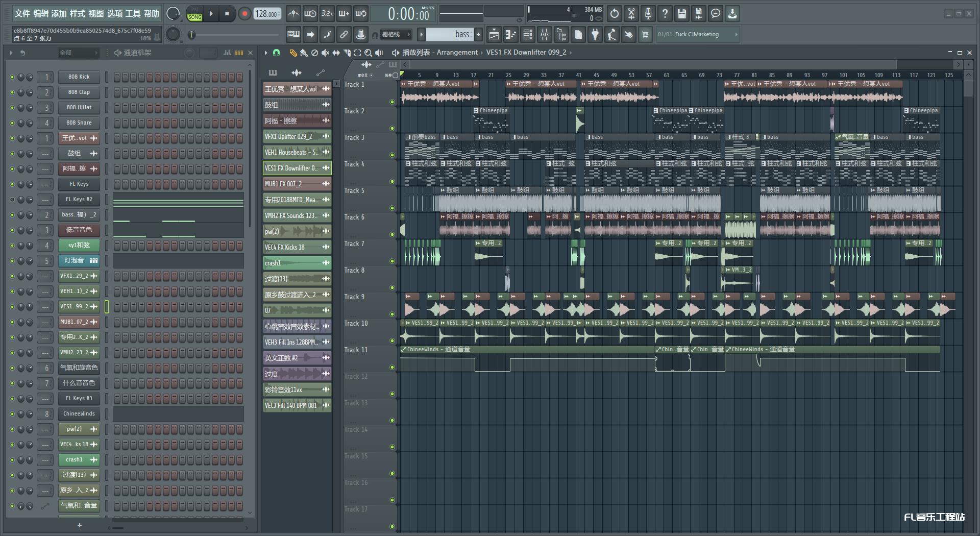Image resolution: width=980 pixels, height=536 pixels.
Task: Start playback with the play button
Action: [x=211, y=14]
